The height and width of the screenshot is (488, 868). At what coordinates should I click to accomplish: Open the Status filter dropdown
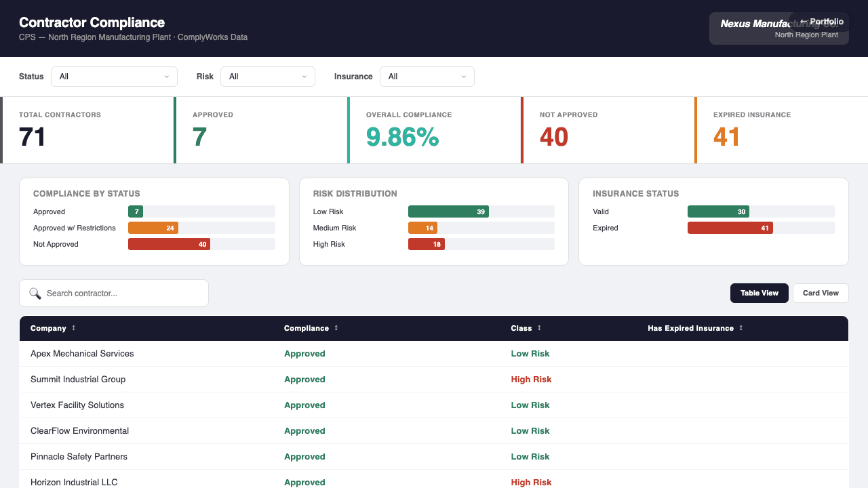click(114, 77)
